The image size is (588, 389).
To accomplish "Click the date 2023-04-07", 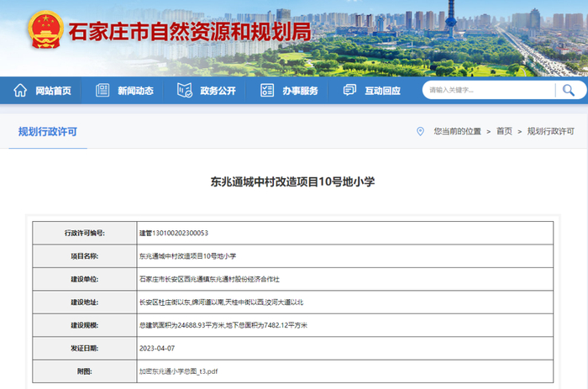I will [157, 349].
